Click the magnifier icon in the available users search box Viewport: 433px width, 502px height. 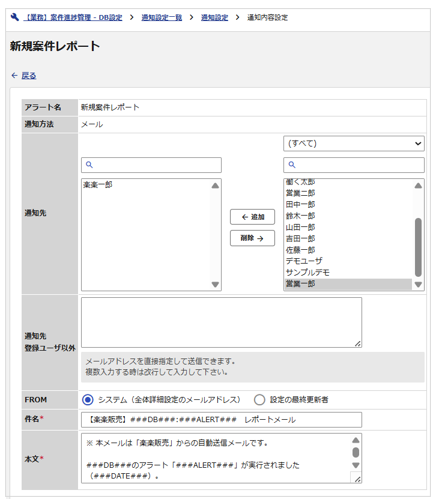[292, 164]
